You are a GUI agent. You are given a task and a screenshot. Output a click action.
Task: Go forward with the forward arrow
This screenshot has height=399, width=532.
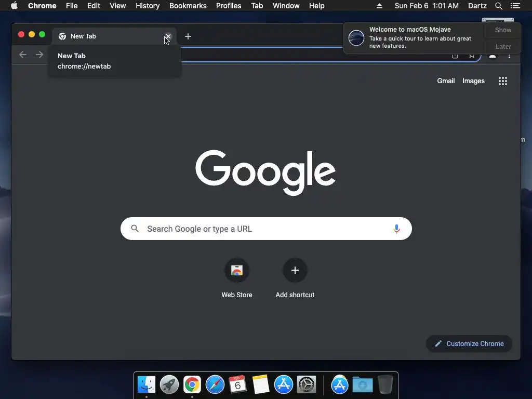tap(39, 55)
